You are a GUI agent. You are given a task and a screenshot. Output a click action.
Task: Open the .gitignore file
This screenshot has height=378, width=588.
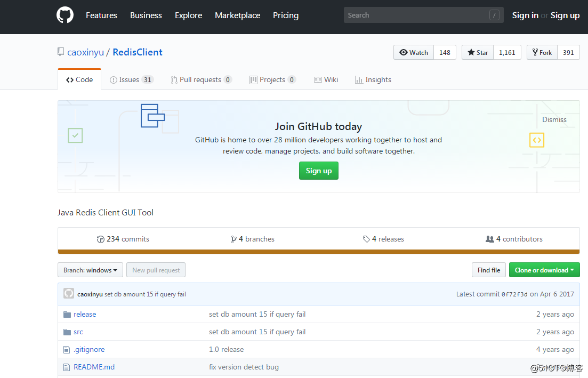coord(89,350)
